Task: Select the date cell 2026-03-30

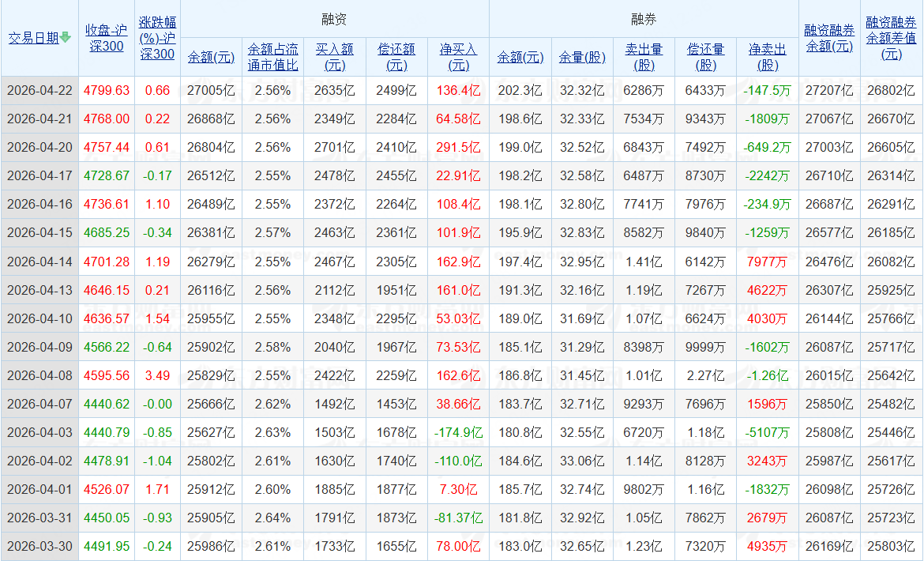Action: pos(39,546)
